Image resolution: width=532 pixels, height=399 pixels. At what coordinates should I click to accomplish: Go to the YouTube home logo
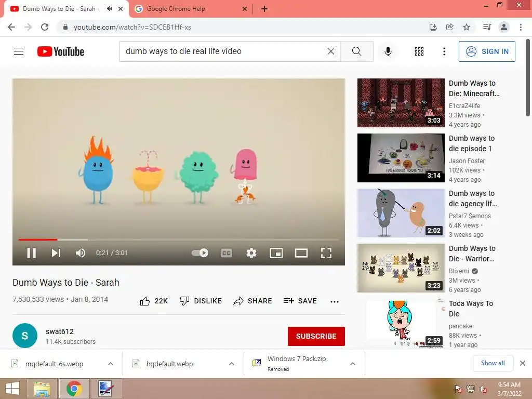pyautogui.click(x=61, y=51)
